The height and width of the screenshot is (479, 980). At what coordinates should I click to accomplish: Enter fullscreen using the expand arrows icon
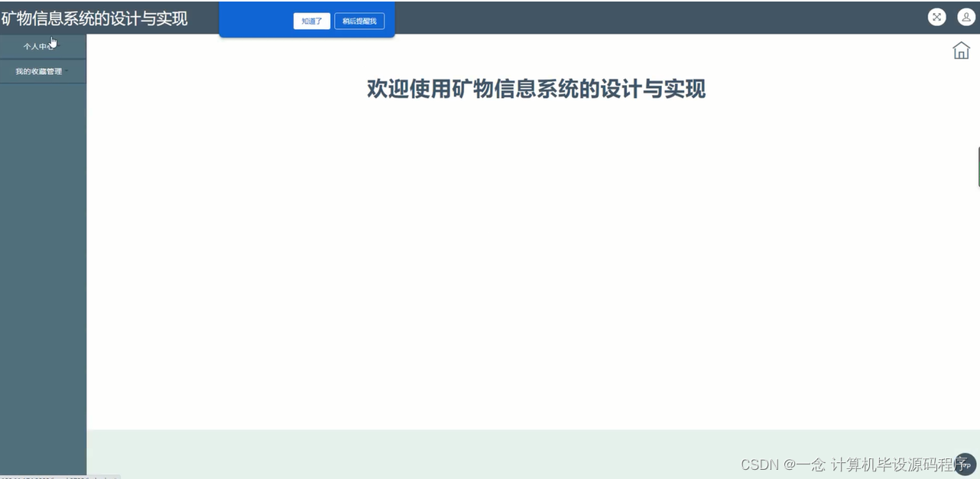click(x=936, y=17)
